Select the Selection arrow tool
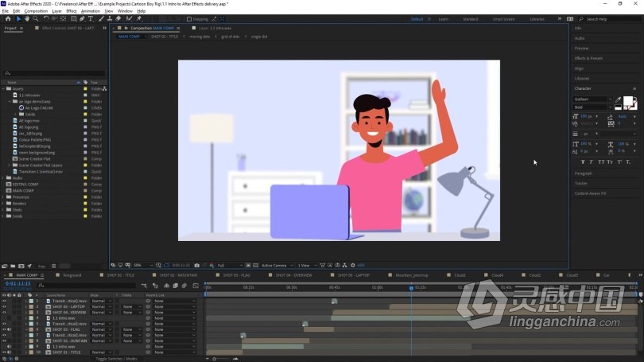Screen dimensions: 644x362 tap(18, 19)
